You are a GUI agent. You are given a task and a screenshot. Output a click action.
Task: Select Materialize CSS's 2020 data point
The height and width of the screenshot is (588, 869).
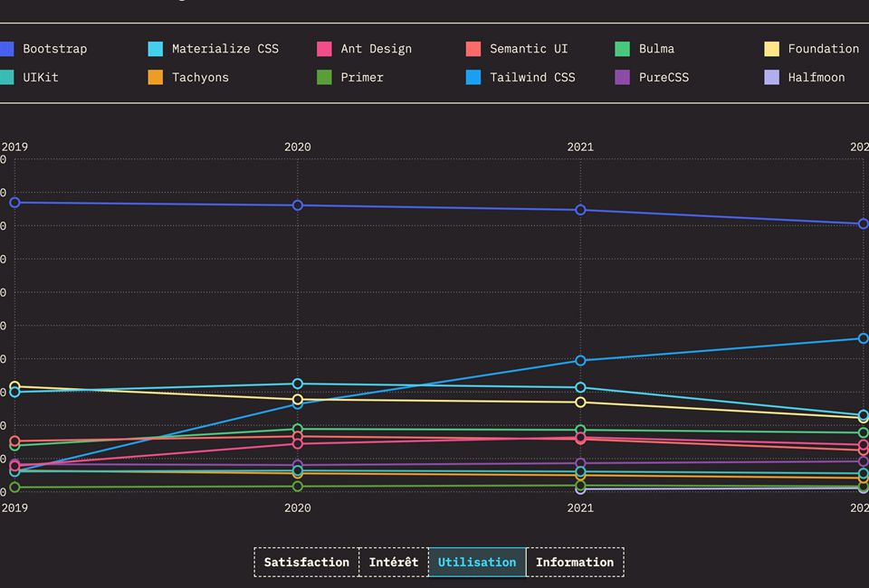pyautogui.click(x=298, y=384)
